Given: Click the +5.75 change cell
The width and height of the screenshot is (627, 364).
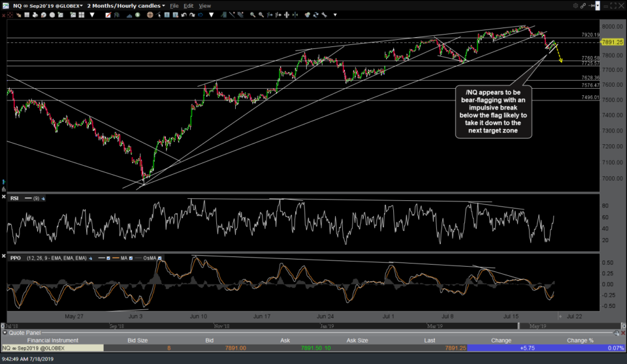Looking at the screenshot, I should click(528, 348).
